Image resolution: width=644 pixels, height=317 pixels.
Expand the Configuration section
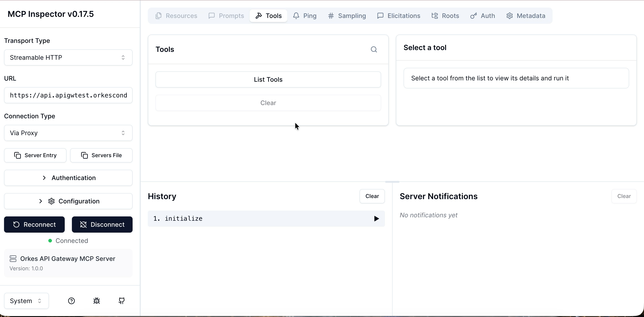(x=68, y=201)
